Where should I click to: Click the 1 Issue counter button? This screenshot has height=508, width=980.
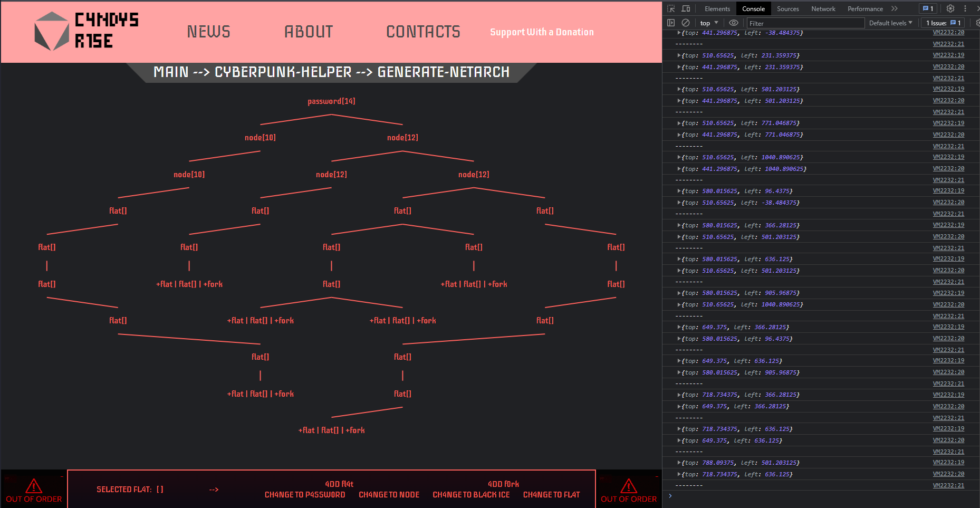point(943,23)
